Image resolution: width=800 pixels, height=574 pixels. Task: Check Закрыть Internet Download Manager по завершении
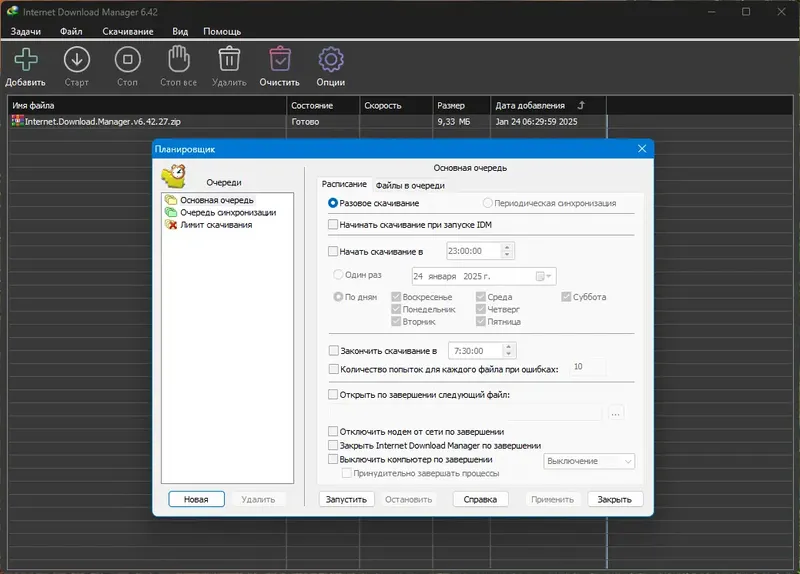click(x=333, y=445)
